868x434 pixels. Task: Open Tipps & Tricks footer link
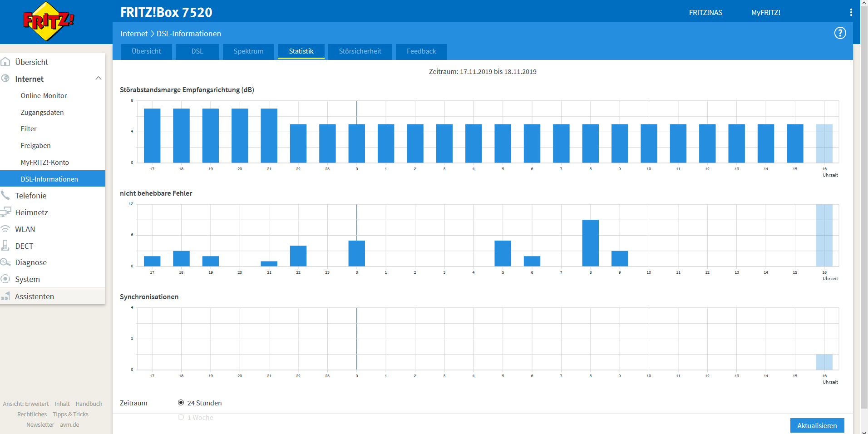[70, 414]
